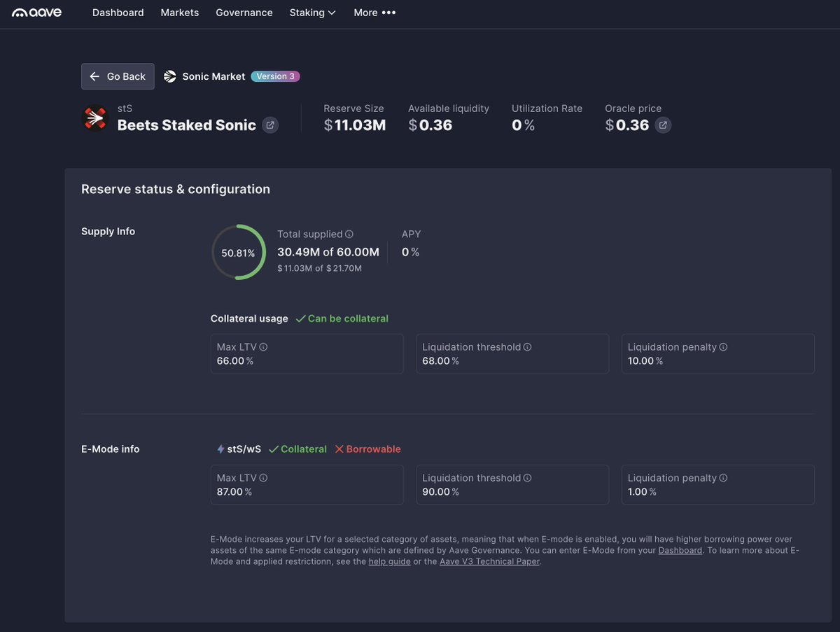The image size is (840, 632).
Task: Click the Reserve Size value $11.03M
Action: (355, 125)
